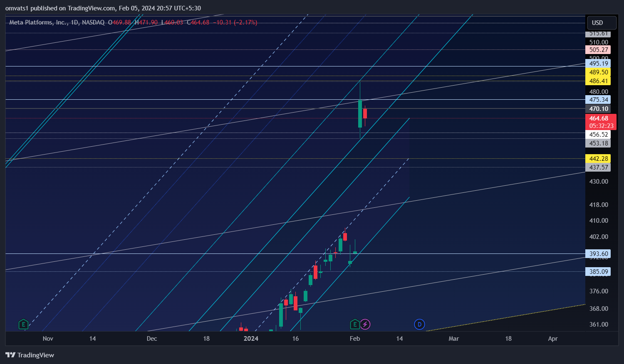Screen dimensions: 624x364
Task: Click the 505.27 pink price label
Action: [599, 50]
